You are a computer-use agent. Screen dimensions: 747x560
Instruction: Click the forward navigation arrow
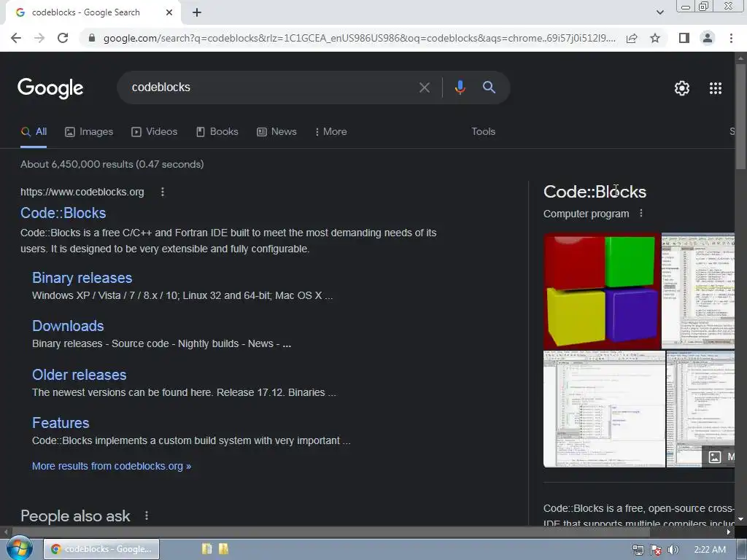click(x=39, y=38)
